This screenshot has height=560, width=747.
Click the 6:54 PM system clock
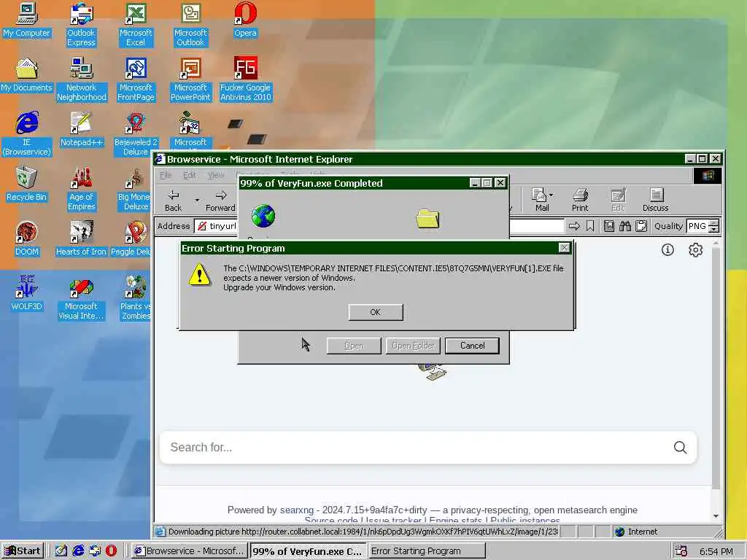pyautogui.click(x=716, y=551)
